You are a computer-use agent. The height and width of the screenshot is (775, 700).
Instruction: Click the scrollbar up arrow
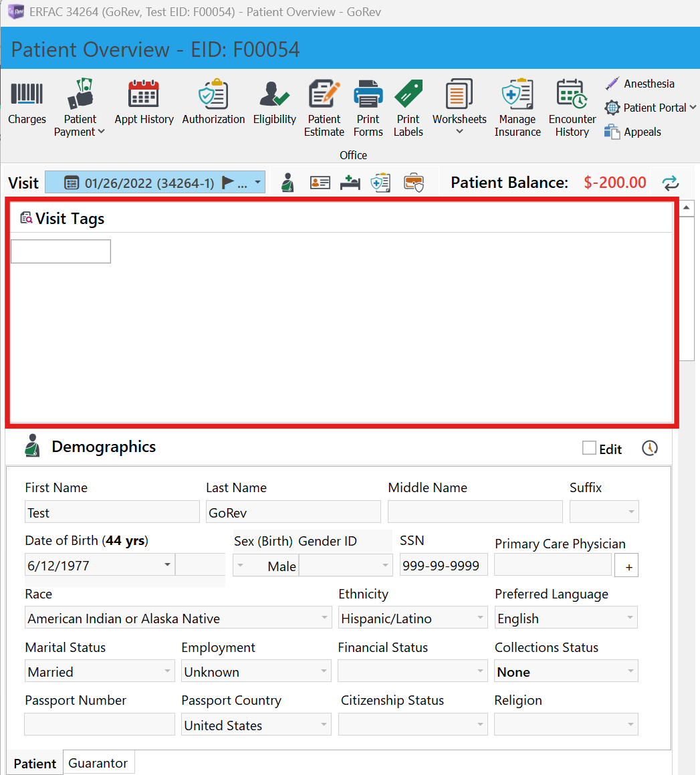[686, 208]
